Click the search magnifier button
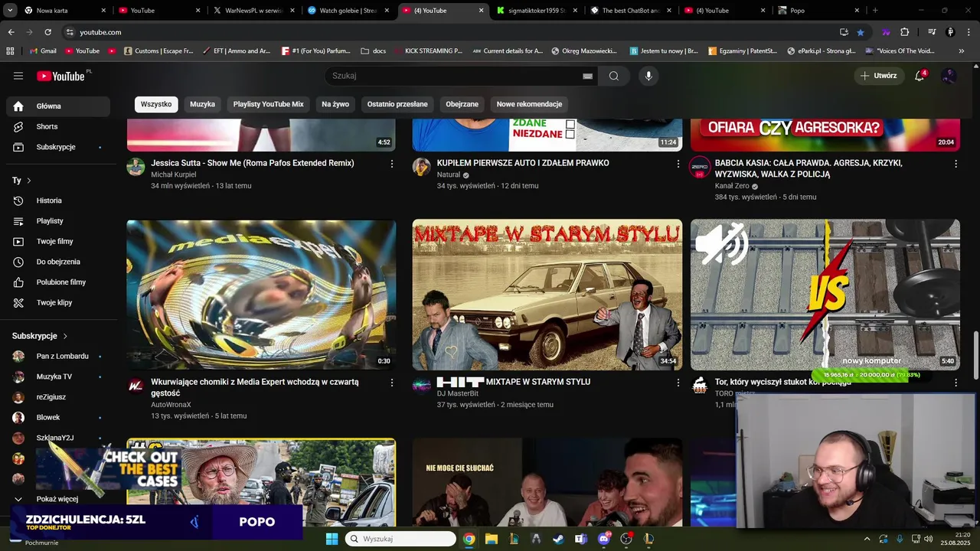This screenshot has width=980, height=551. pyautogui.click(x=614, y=76)
